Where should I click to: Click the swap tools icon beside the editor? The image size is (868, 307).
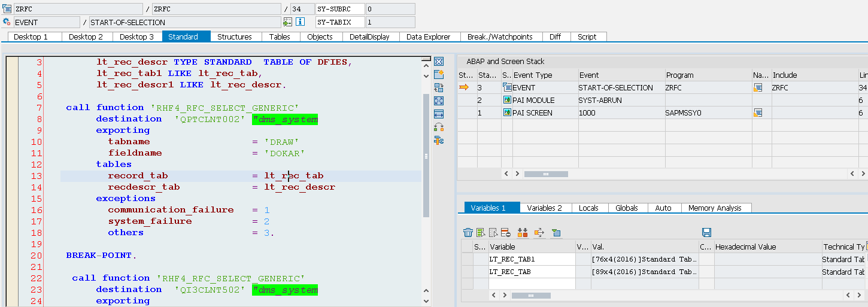438,127
